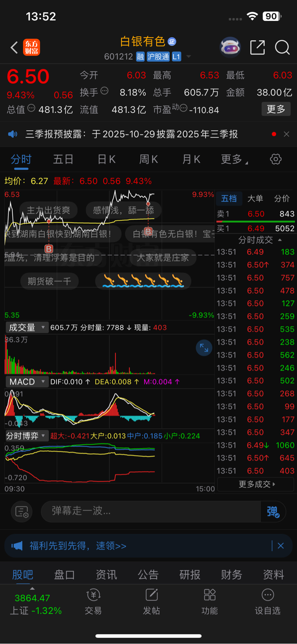Tap the 1060 volume trade row
The image size is (297, 644).
(256, 445)
